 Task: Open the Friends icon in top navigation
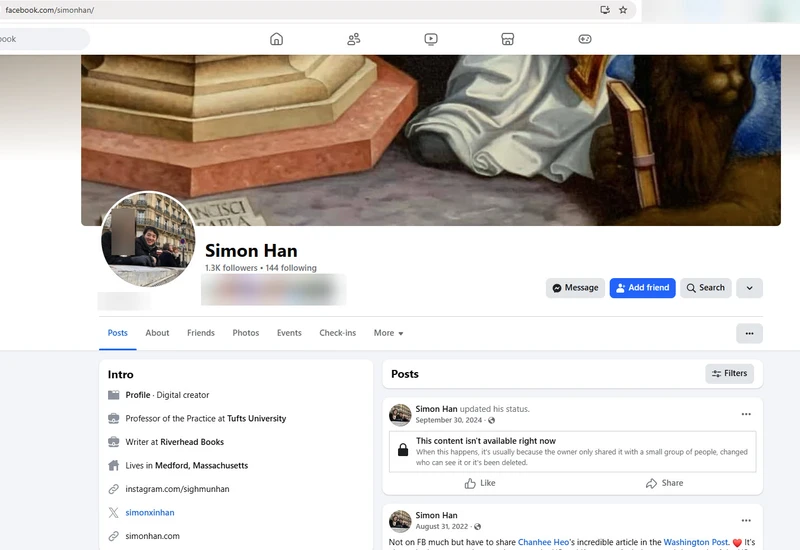click(354, 39)
